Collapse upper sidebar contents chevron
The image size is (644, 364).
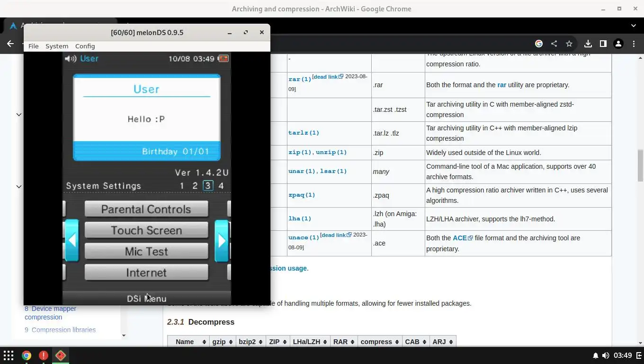19,114
